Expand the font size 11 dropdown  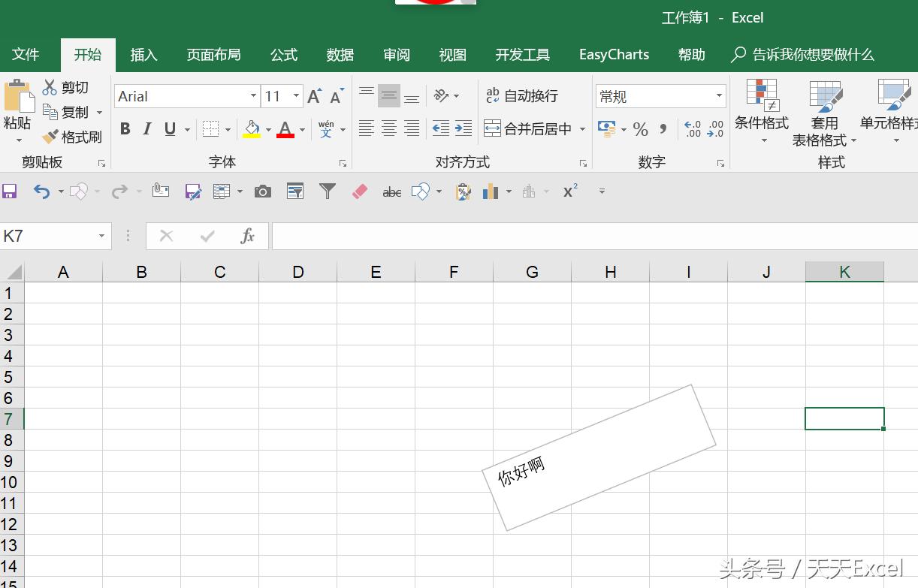[x=295, y=96]
